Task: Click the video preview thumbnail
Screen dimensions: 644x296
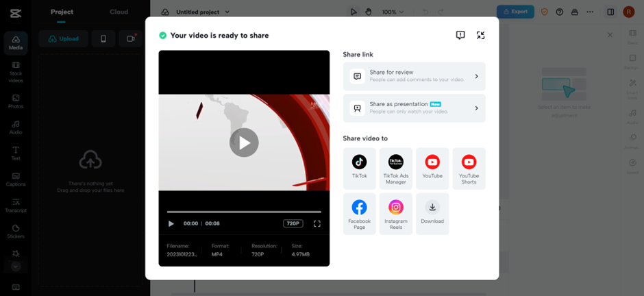Action: pyautogui.click(x=244, y=143)
